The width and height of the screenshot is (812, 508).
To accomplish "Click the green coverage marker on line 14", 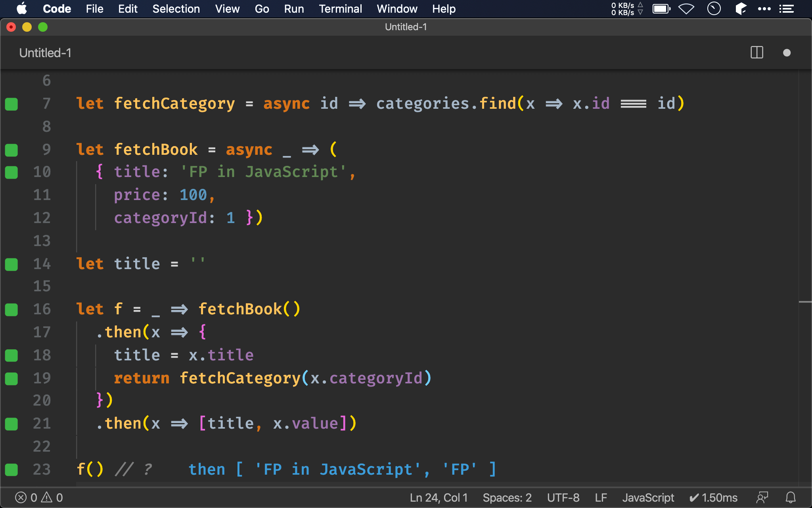I will pos(11,264).
